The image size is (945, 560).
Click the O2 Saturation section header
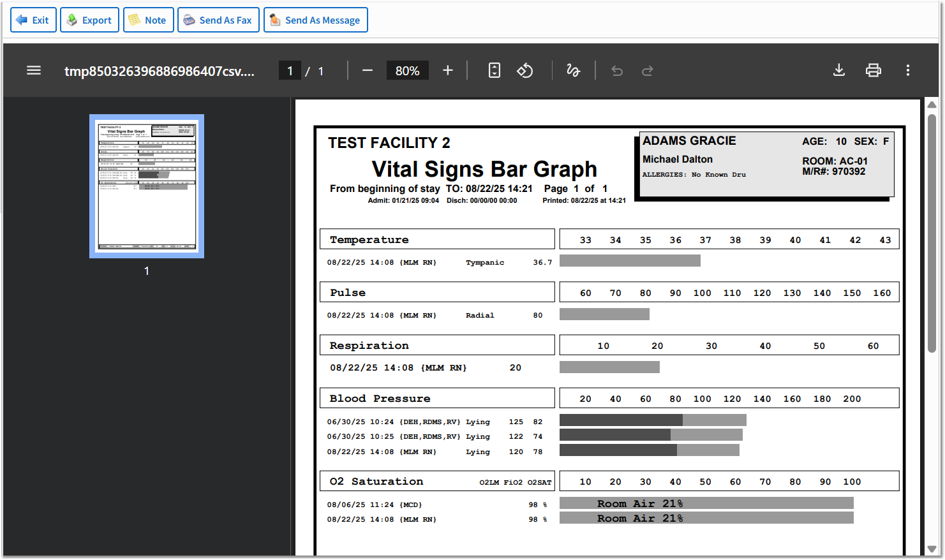(x=437, y=481)
